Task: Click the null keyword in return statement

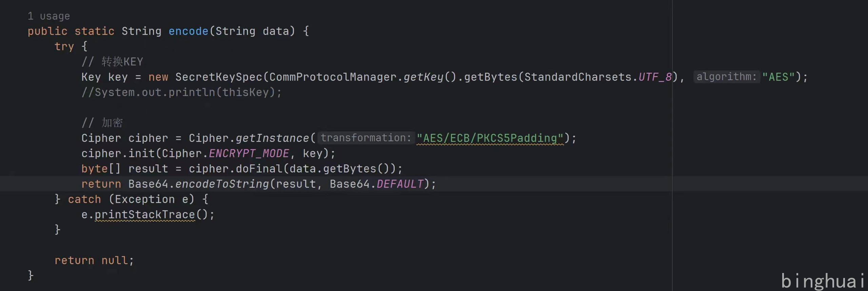Action: tap(115, 260)
